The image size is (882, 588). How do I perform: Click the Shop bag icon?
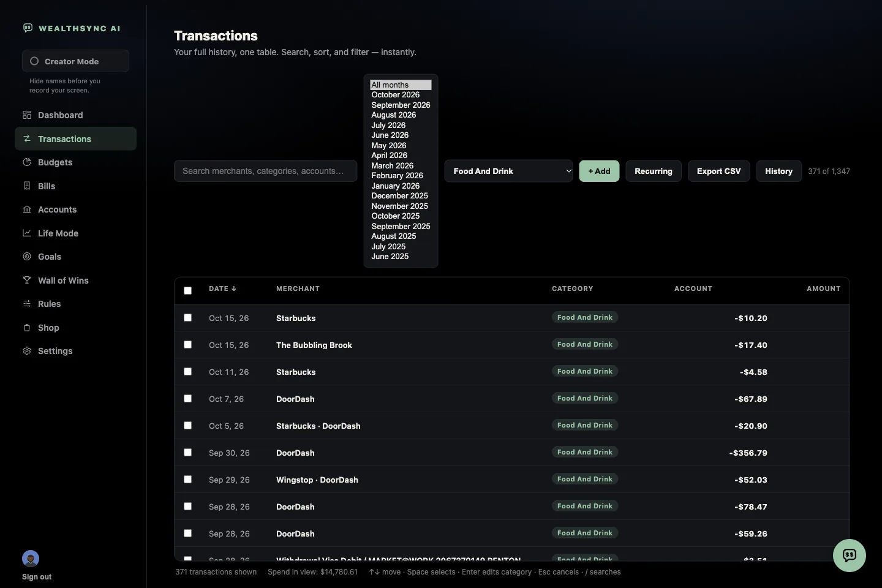(27, 327)
